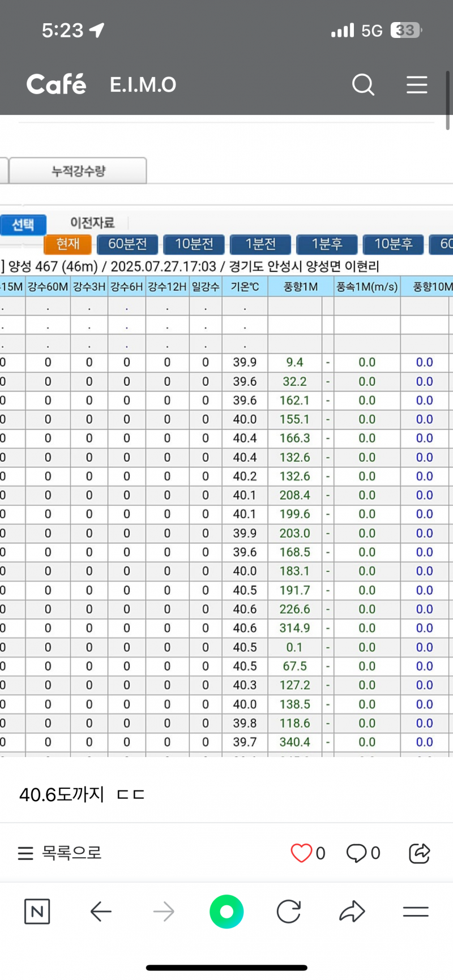
Task: Click the 기온℃ column header
Action: 245,287
